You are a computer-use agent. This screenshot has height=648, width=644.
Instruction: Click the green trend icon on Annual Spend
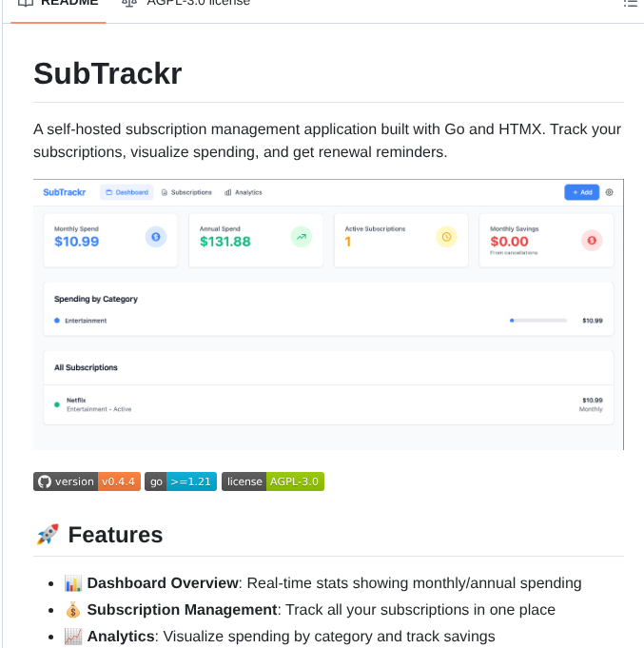(302, 237)
